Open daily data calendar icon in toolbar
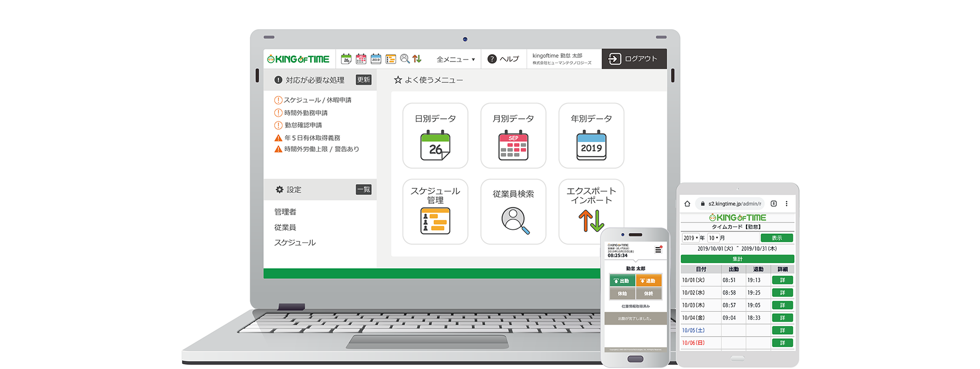Image resolution: width=980 pixels, height=369 pixels. coord(346,59)
